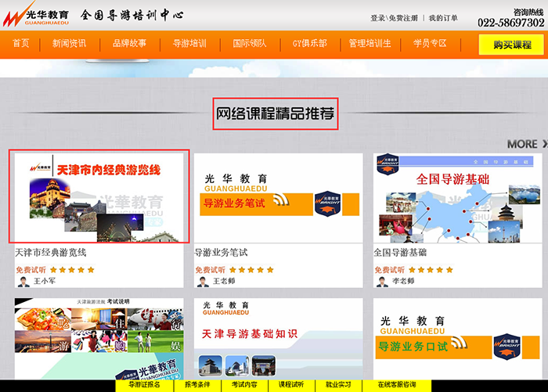Click the 导游业务笔试 course title text
This screenshot has height=392, width=548.
click(x=221, y=252)
